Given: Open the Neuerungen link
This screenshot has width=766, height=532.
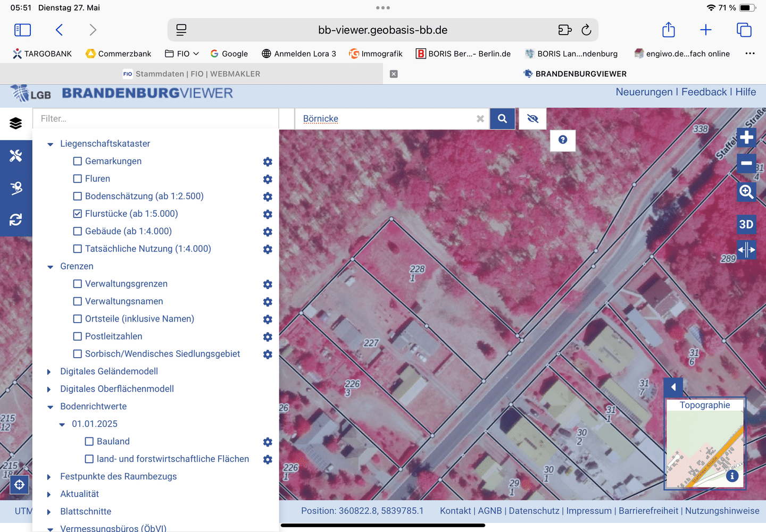Looking at the screenshot, I should [644, 92].
